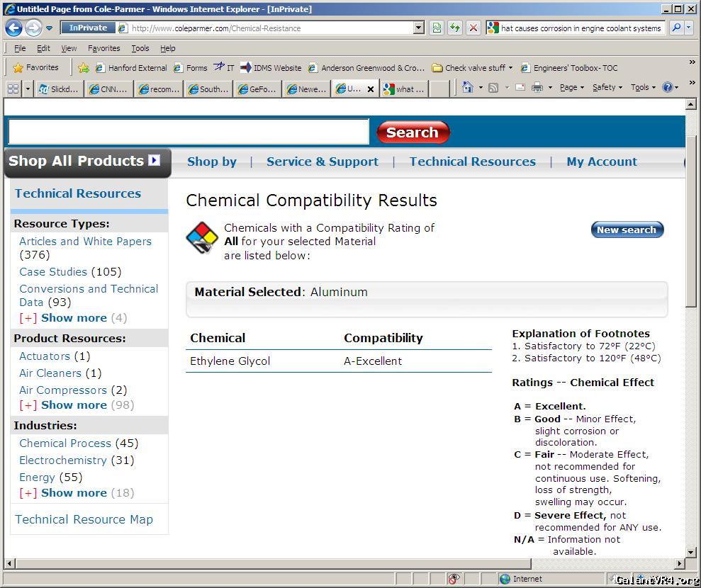This screenshot has height=588, width=701.
Task: Open the Favorites menu in menu bar
Action: [x=103, y=48]
